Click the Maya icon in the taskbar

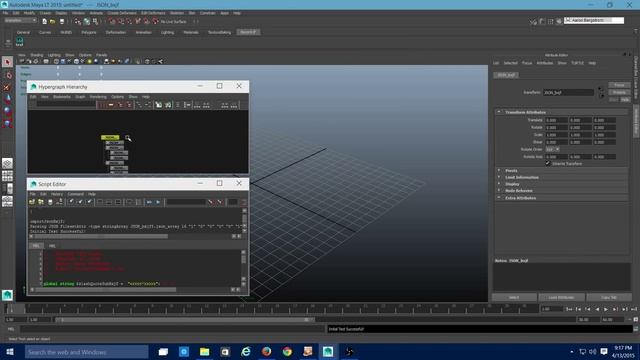click(328, 351)
